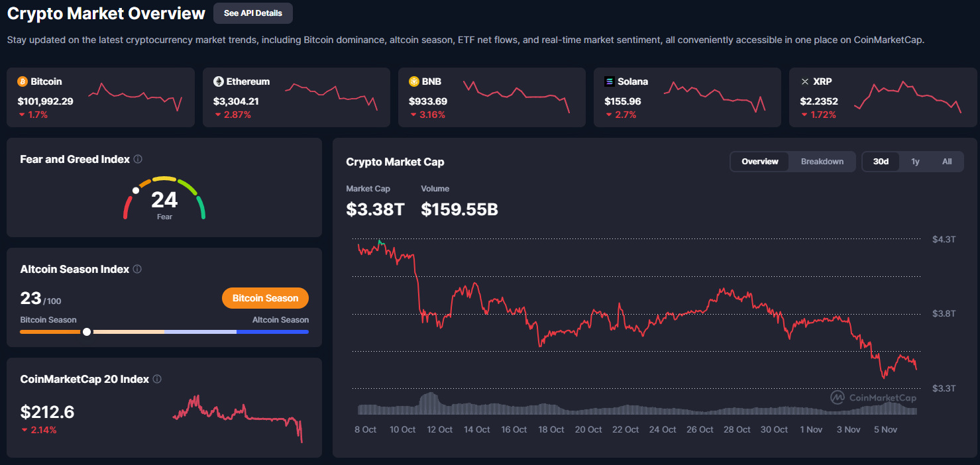
Task: Open the CoinMarketCap 20 Index sparkline chart
Action: pos(237,416)
